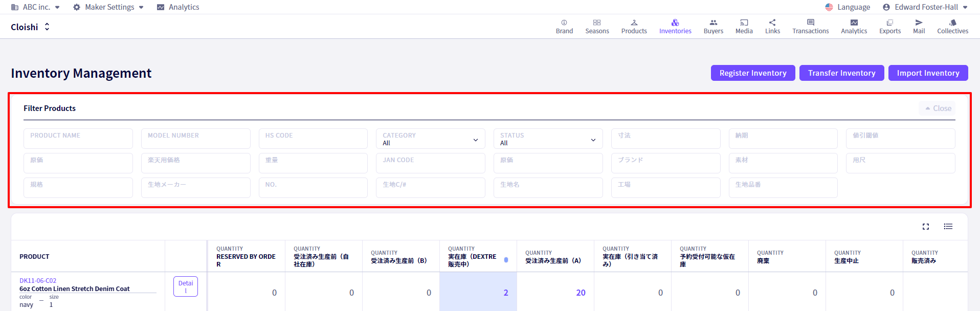
Task: Focus the PRODUCT NAME filter field
Action: click(78, 139)
